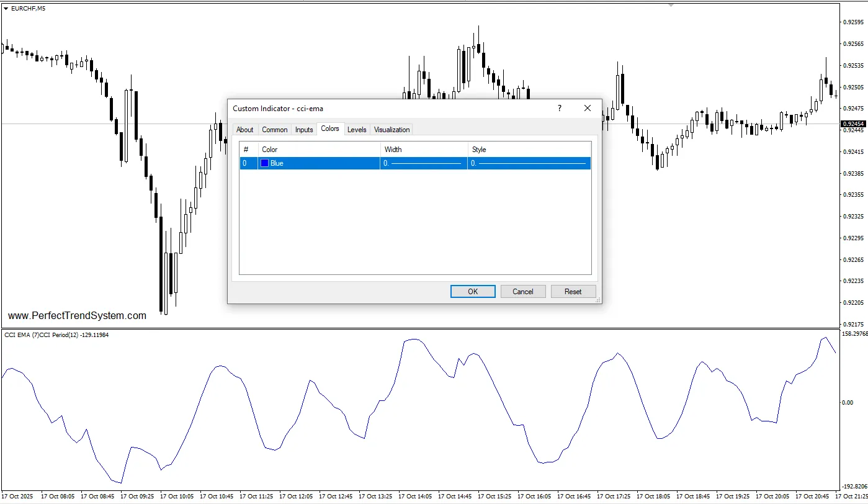This screenshot has width=868, height=504.
Task: Open the Width line dropdown cell
Action: (424, 163)
